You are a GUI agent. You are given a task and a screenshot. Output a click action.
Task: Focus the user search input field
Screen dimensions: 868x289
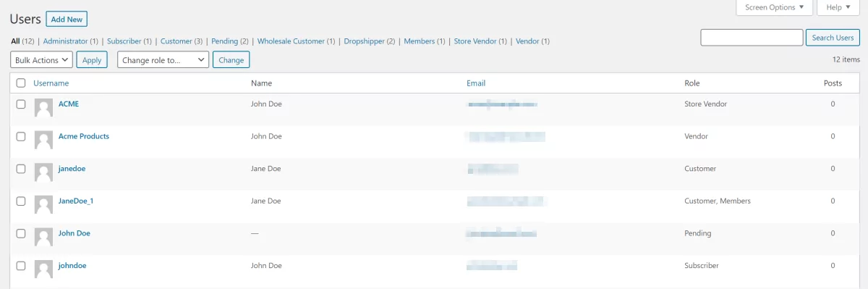click(752, 38)
